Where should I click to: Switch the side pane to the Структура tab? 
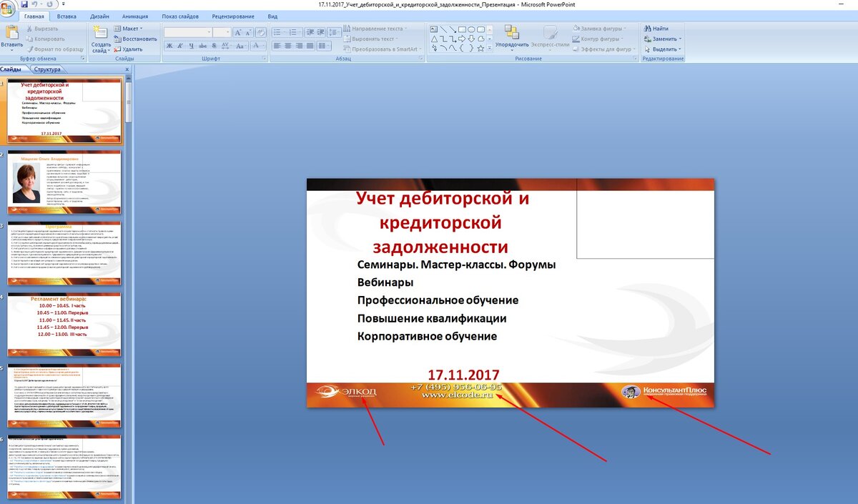pos(47,69)
